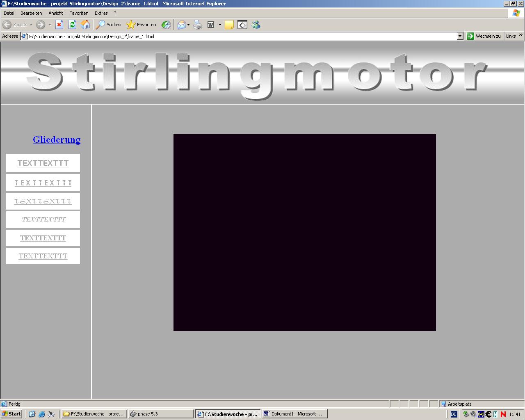This screenshot has width=525, height=420.
Task: Click the History (Verlauf) toolbar icon
Action: (x=166, y=25)
